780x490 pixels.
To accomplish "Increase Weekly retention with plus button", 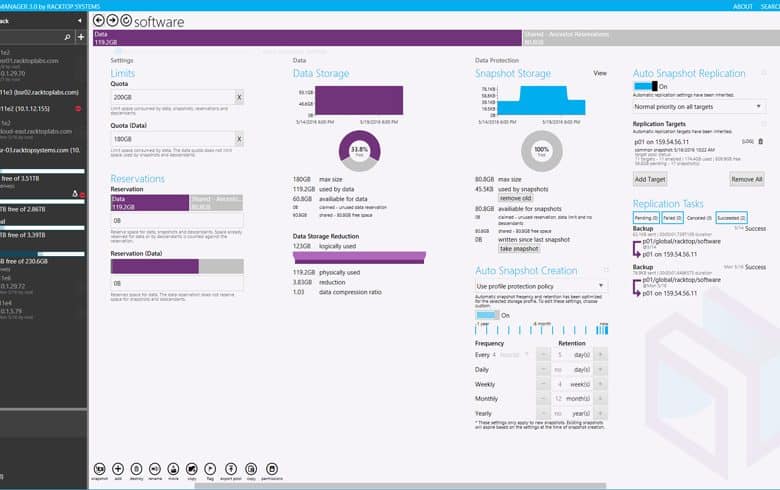I will click(x=600, y=384).
